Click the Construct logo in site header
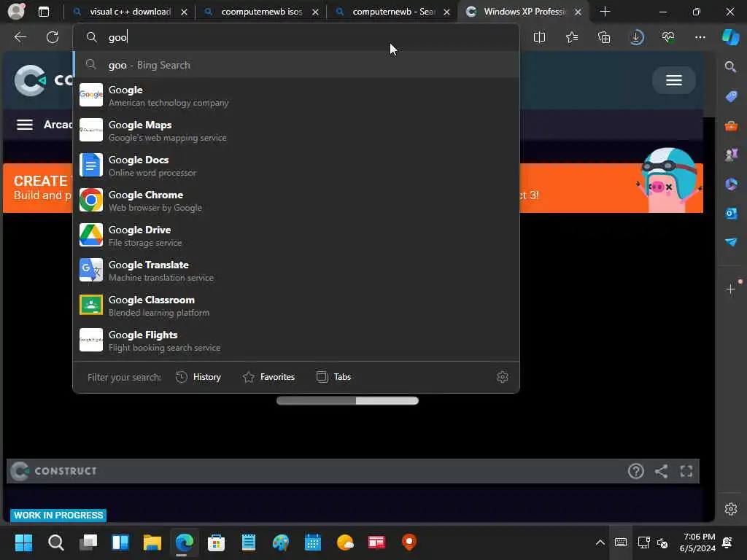 click(x=30, y=80)
